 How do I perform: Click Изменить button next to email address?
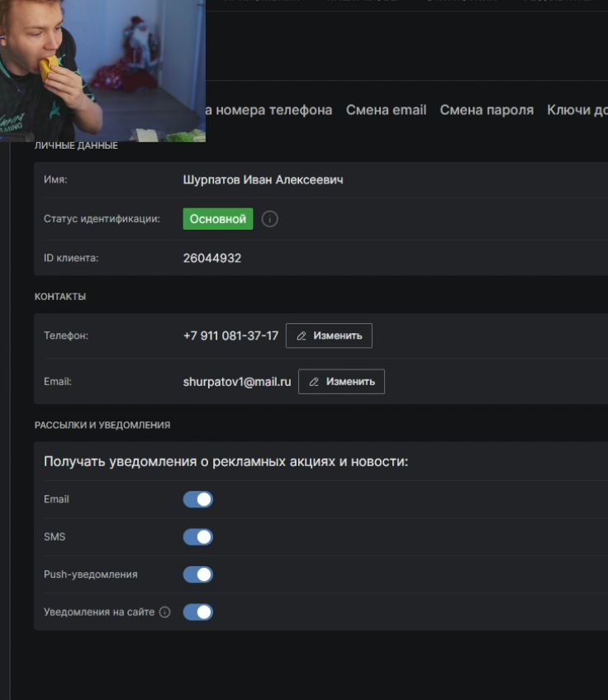341,382
